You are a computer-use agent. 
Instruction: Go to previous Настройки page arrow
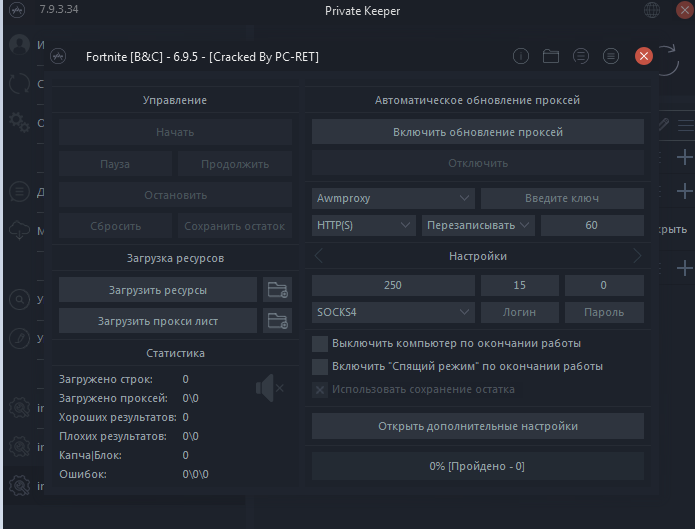coord(318,256)
